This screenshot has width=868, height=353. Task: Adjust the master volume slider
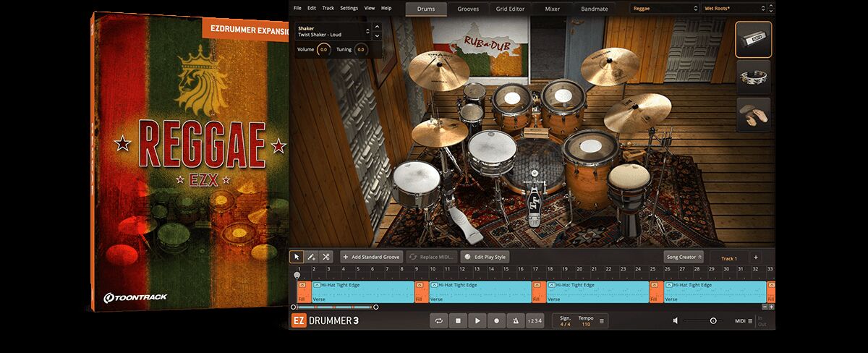[x=712, y=320]
